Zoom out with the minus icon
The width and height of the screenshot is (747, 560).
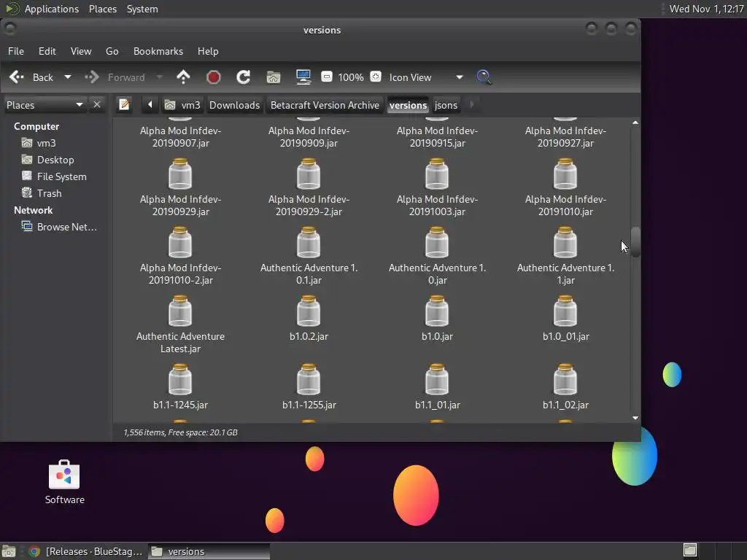(x=327, y=77)
